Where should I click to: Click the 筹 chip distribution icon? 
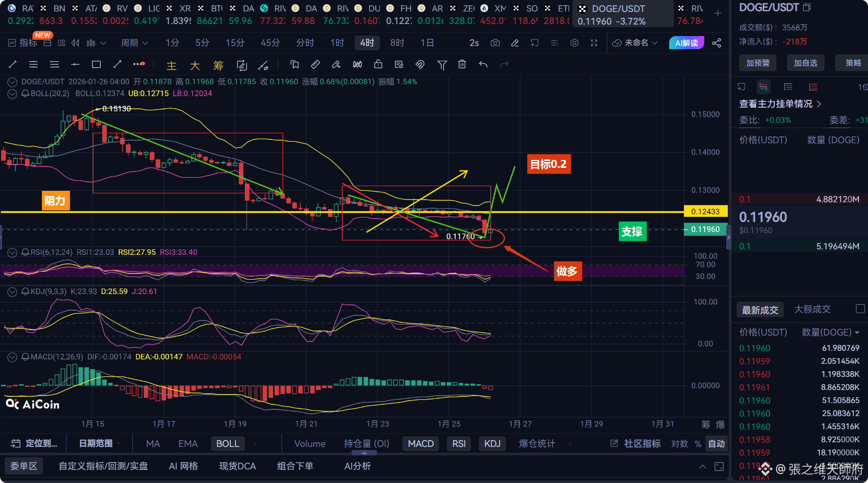pos(218,65)
